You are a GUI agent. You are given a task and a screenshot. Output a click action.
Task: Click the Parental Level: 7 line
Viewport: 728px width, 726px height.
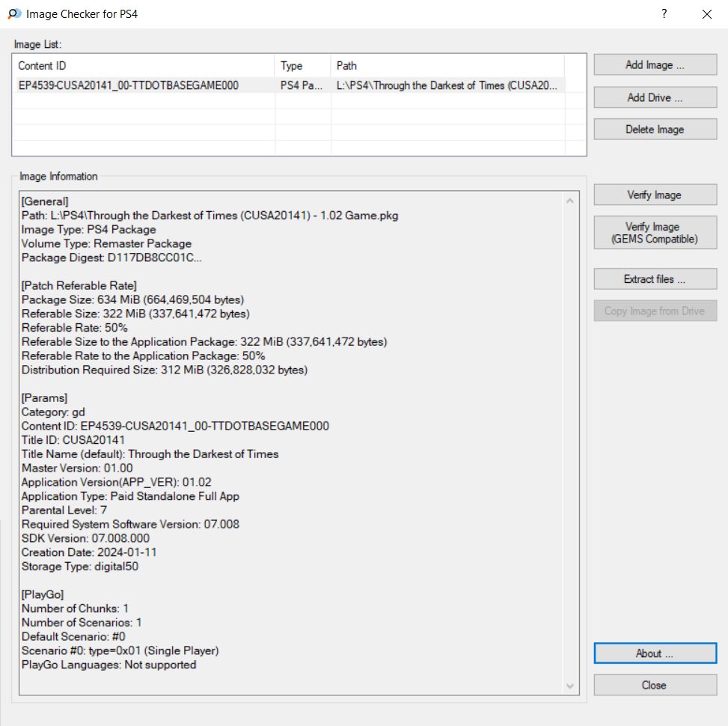click(64, 510)
